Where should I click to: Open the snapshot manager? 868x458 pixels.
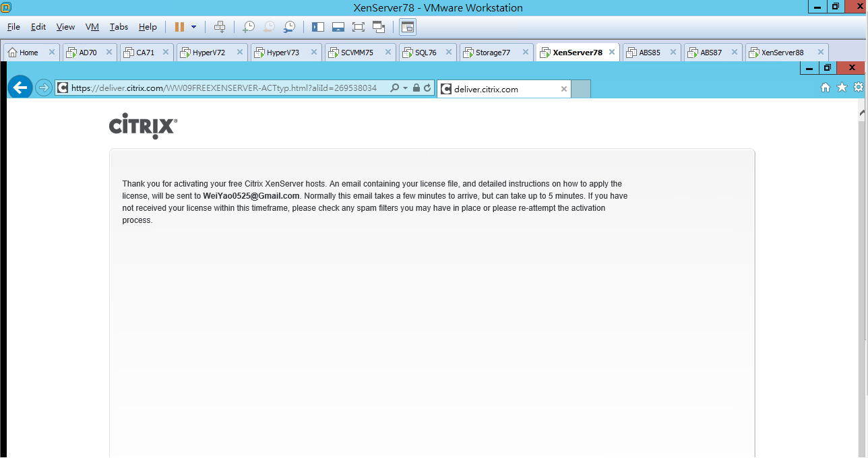pyautogui.click(x=289, y=27)
